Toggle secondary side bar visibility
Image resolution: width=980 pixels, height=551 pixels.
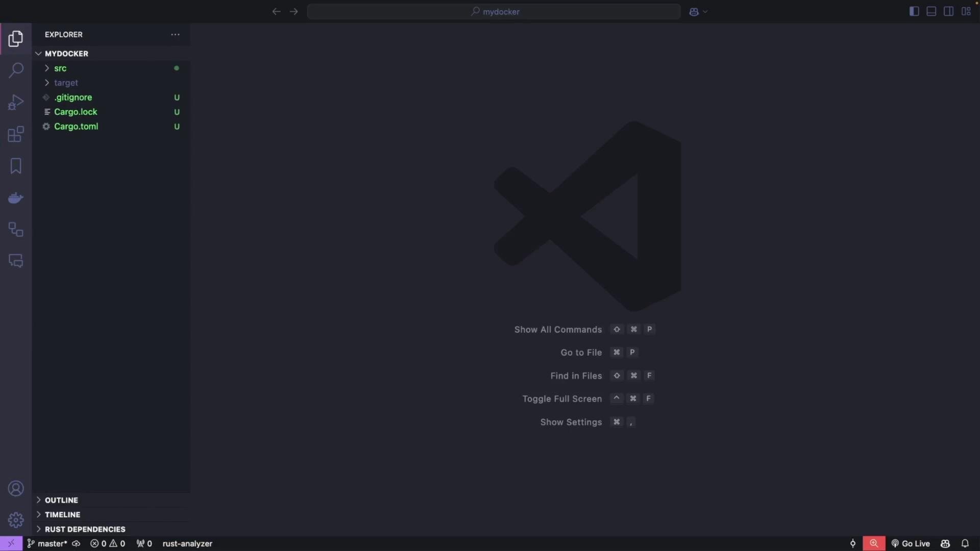click(x=949, y=11)
